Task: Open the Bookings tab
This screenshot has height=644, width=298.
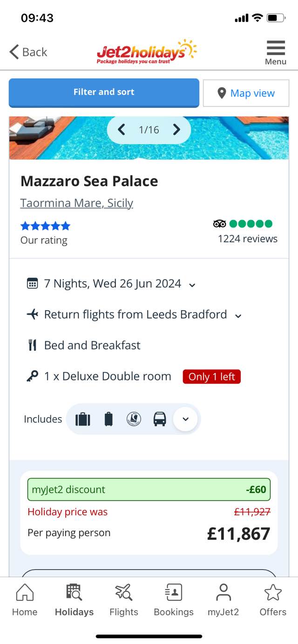Action: coord(174,600)
